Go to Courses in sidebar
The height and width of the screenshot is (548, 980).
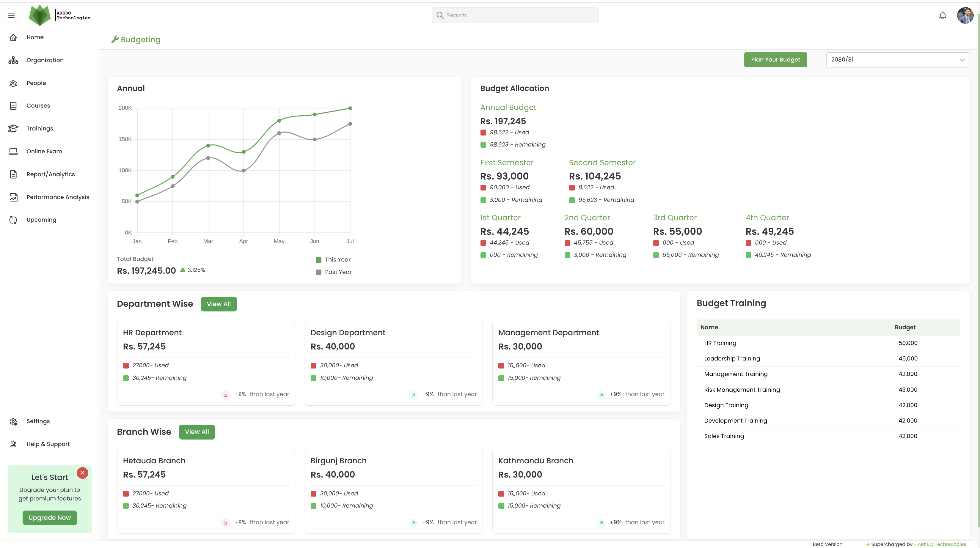pos(38,106)
